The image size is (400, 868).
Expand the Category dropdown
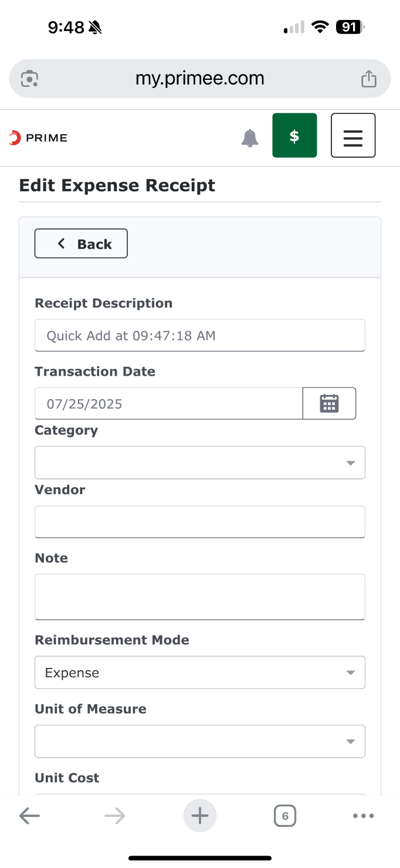click(200, 462)
